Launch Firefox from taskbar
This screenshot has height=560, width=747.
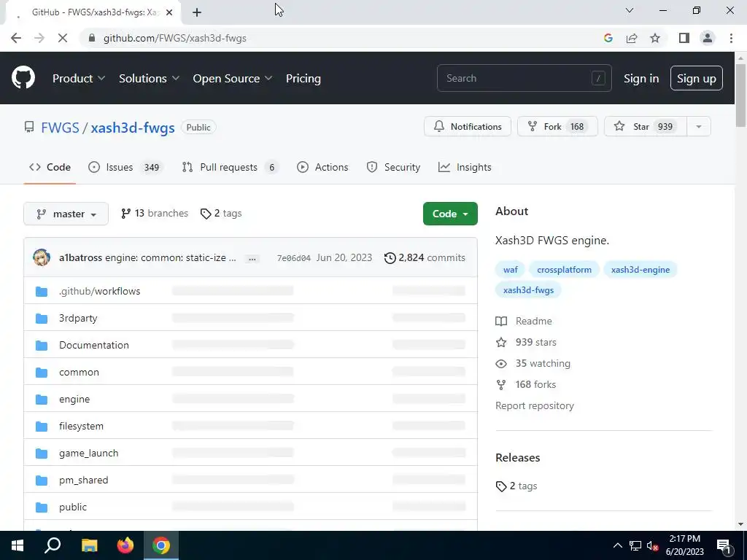pyautogui.click(x=125, y=545)
